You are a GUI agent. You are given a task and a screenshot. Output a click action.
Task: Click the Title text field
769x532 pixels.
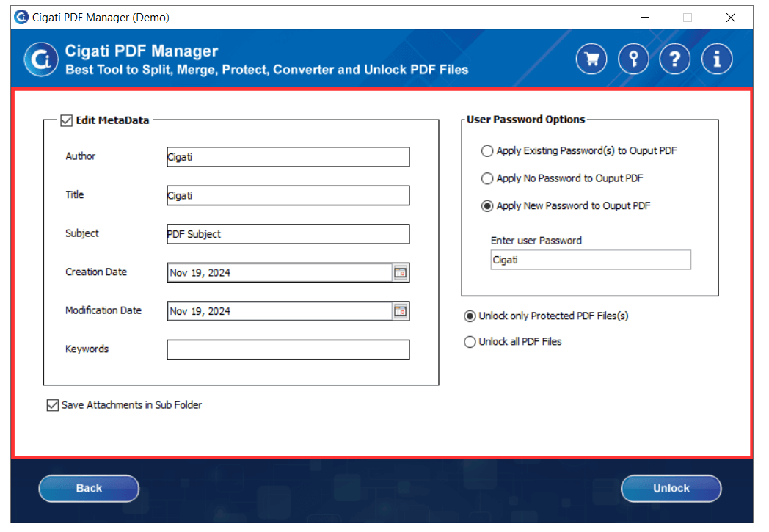pyautogui.click(x=288, y=196)
